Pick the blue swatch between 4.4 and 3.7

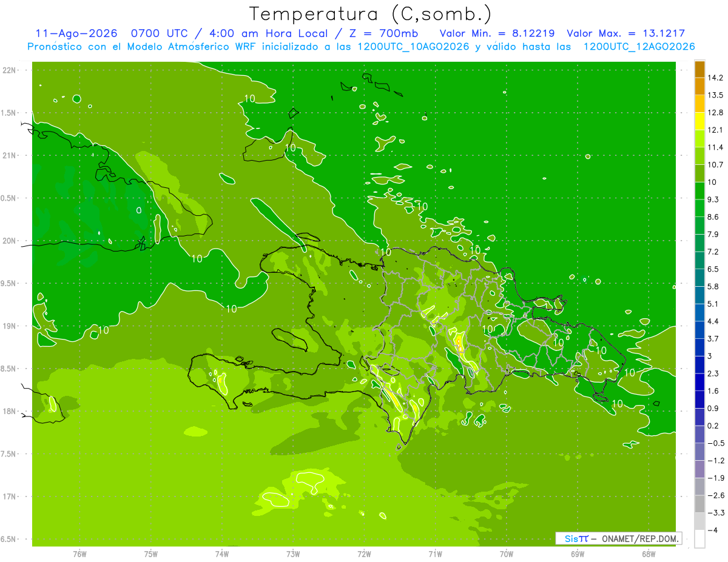click(x=699, y=330)
